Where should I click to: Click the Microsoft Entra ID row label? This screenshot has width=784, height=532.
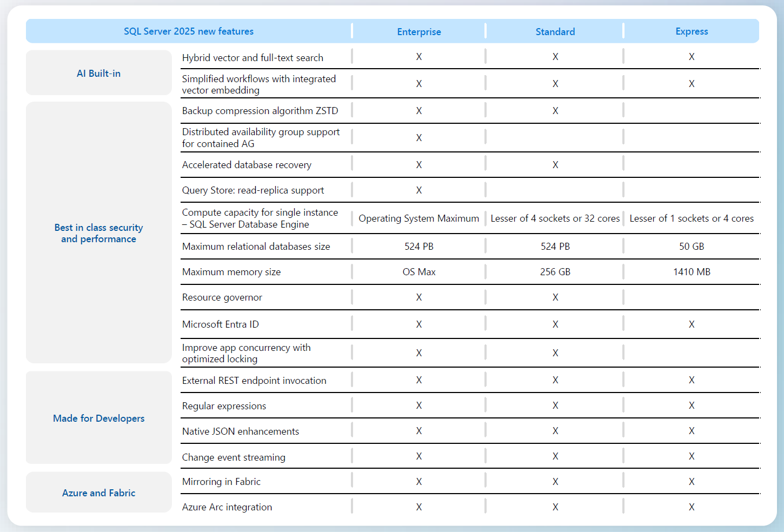tap(220, 324)
